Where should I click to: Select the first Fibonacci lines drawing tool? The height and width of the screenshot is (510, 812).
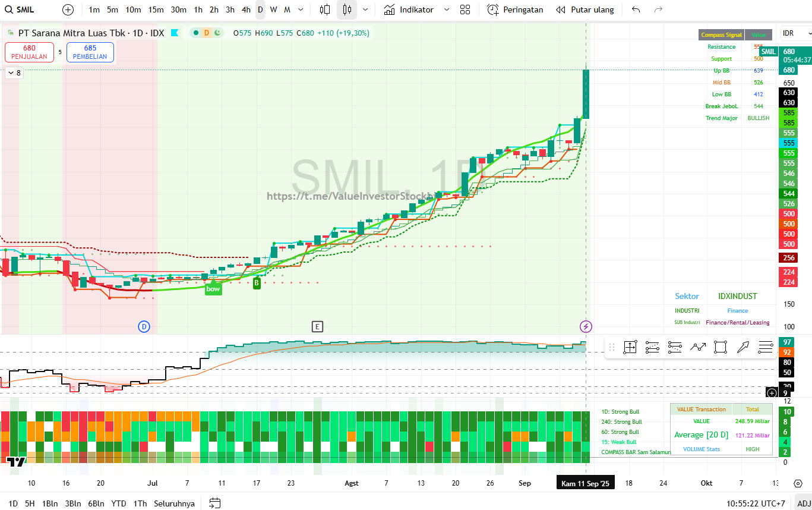(652, 347)
